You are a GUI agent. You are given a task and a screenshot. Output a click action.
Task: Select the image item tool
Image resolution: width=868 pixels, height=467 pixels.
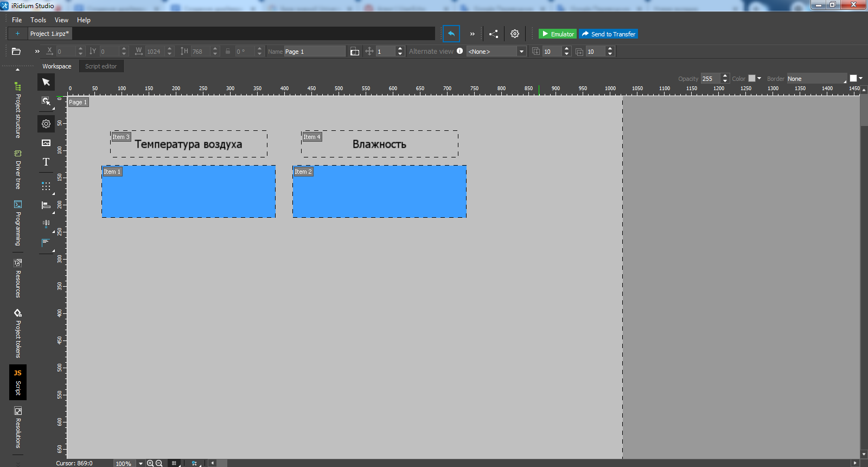pyautogui.click(x=46, y=143)
